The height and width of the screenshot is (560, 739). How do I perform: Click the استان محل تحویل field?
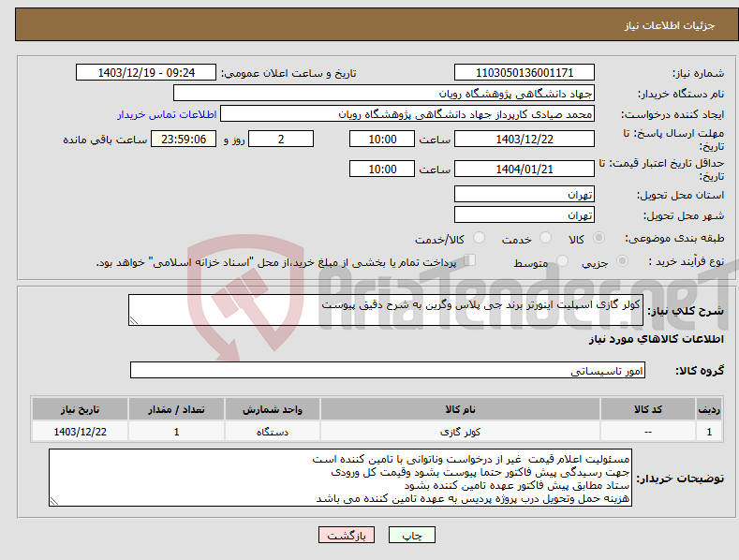point(525,194)
